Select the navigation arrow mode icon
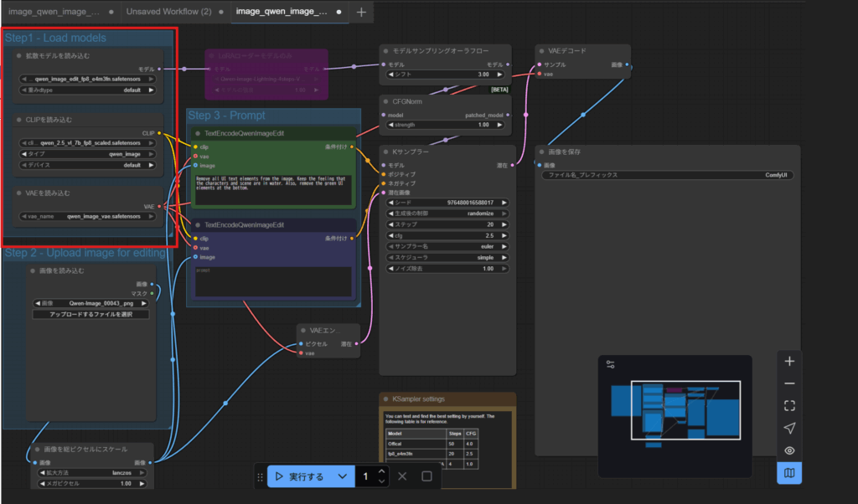858x504 pixels. pos(789,429)
